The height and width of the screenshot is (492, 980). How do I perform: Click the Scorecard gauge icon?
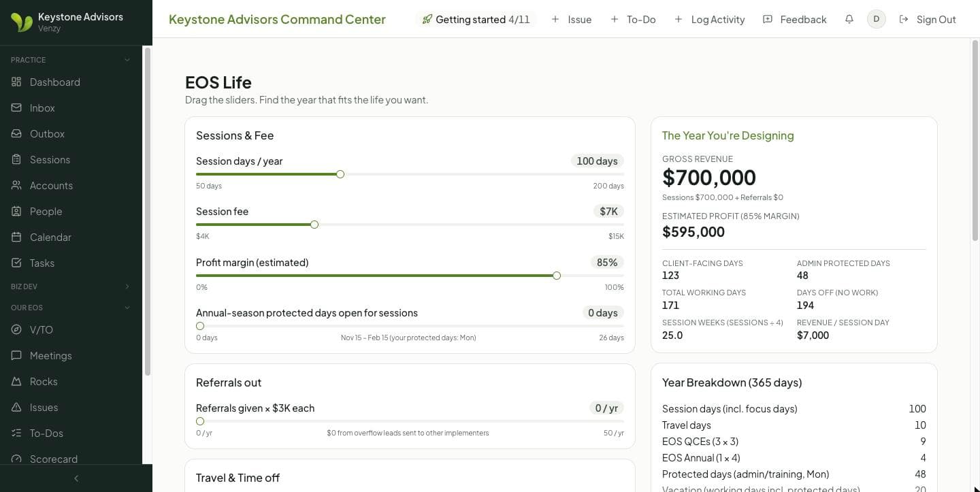16,459
